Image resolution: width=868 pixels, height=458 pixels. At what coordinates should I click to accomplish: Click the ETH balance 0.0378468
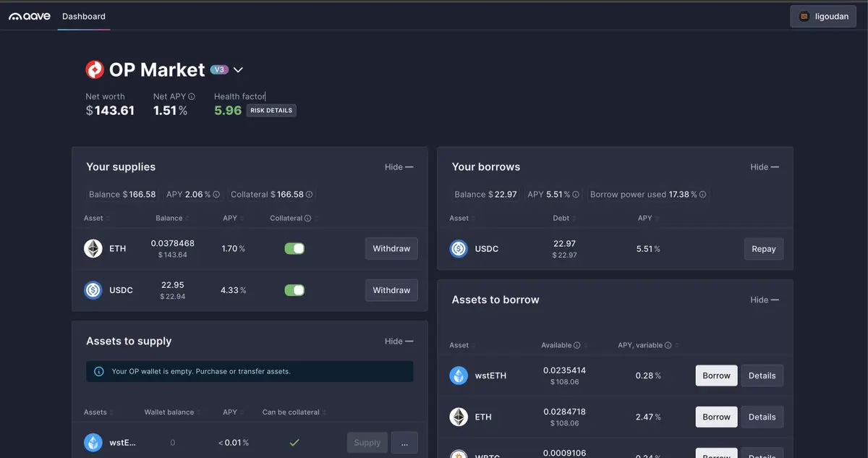172,244
